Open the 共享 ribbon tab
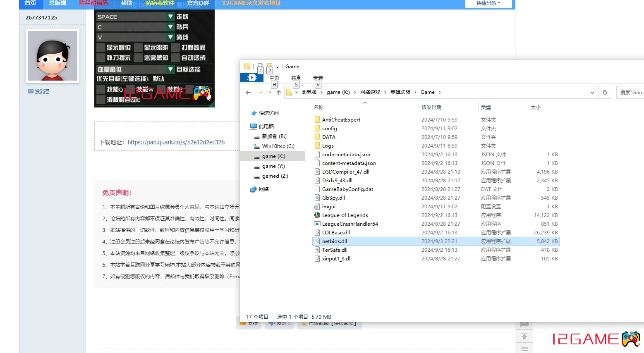 [296, 78]
